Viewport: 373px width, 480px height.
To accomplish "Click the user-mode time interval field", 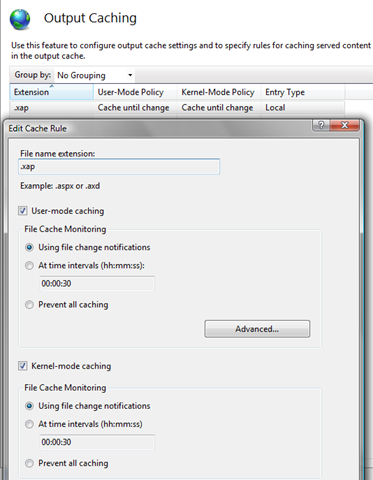I will point(97,284).
